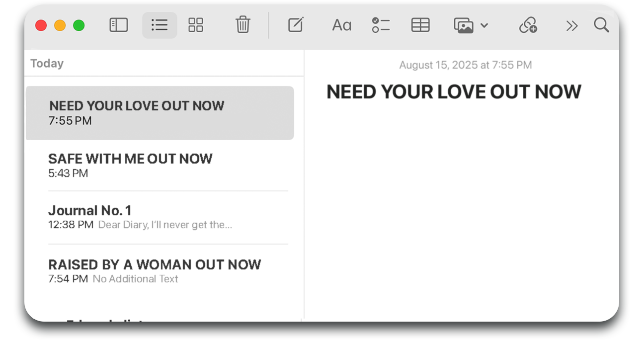
Task: Open the search field
Action: (x=601, y=25)
